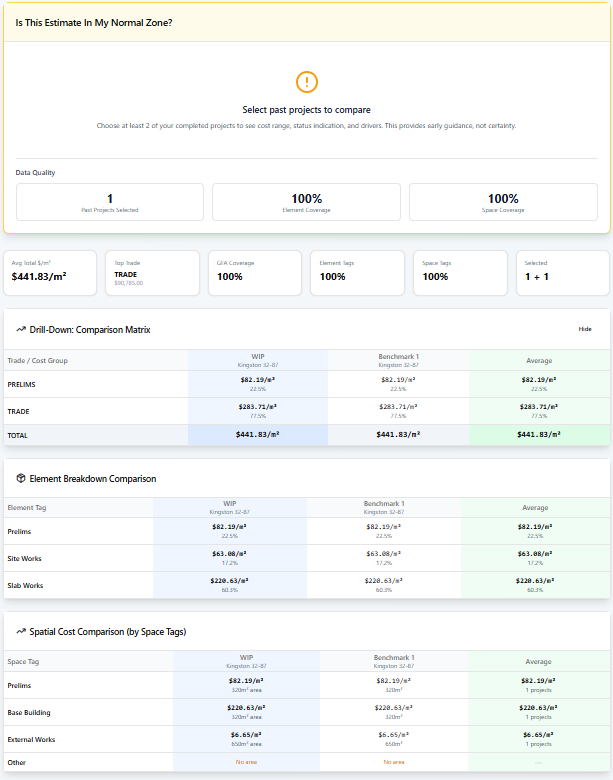The image size is (613, 780).
Task: Click the WIP header in Spatial Cost Comparison
Action: pyautogui.click(x=246, y=661)
